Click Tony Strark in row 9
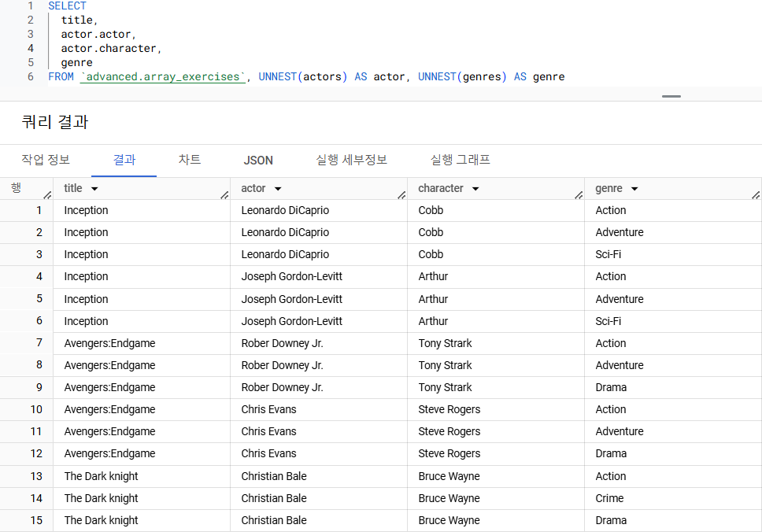762x532 pixels. [445, 387]
